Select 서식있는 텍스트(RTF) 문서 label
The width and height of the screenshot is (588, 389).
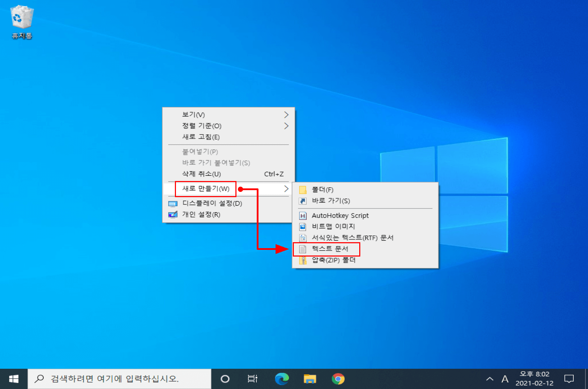pos(353,238)
